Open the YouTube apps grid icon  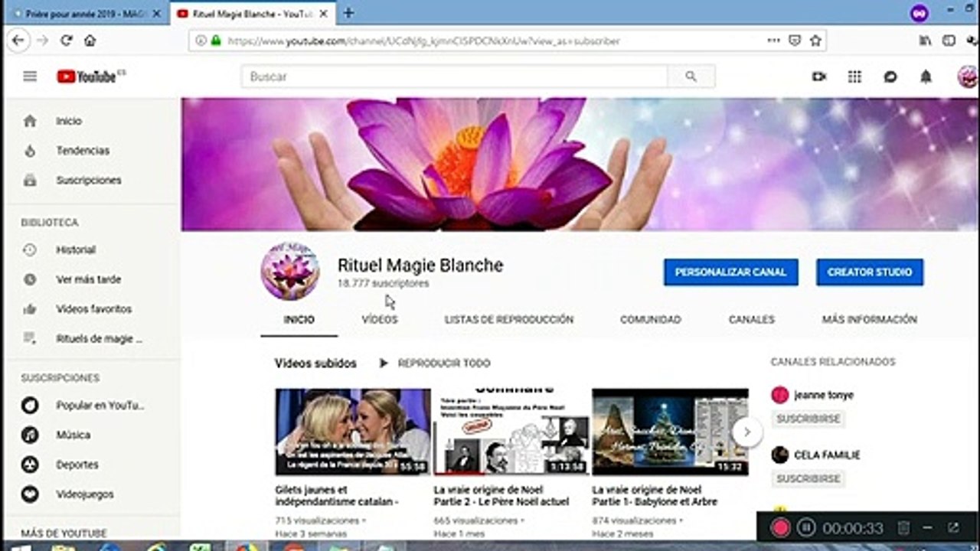[x=854, y=77]
